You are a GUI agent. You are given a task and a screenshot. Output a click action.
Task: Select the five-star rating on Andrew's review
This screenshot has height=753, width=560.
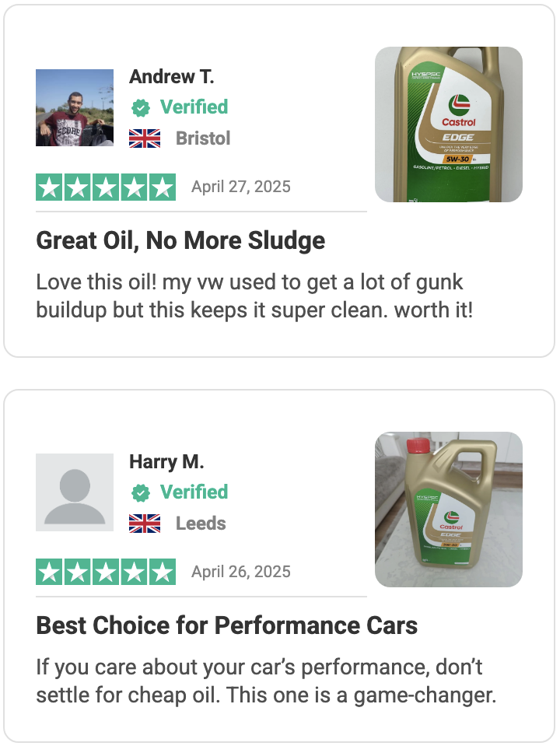pyautogui.click(x=106, y=187)
